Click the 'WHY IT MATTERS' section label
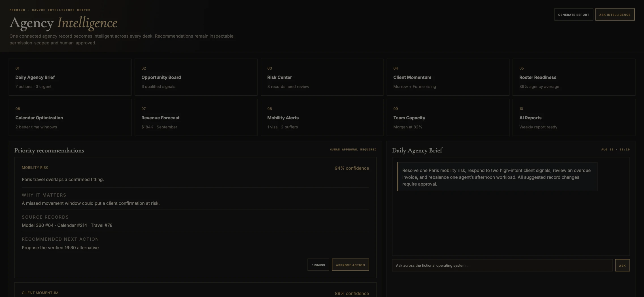The height and width of the screenshot is (297, 644). click(x=44, y=195)
